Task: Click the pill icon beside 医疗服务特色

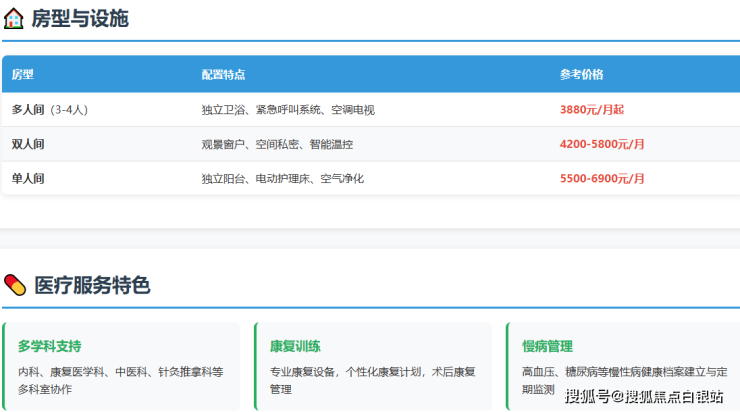Action: (15, 285)
